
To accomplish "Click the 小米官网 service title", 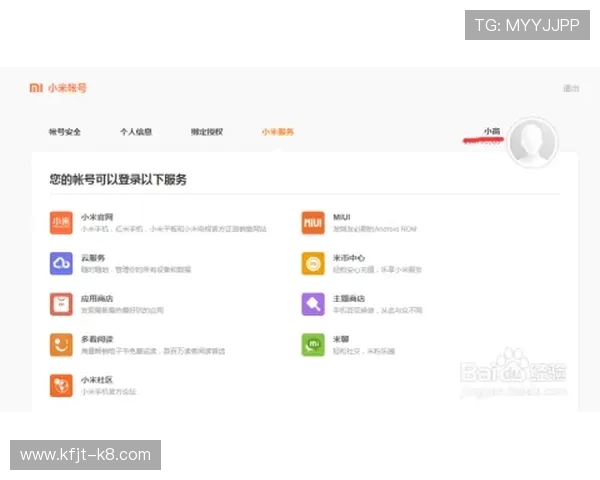I will click(97, 217).
